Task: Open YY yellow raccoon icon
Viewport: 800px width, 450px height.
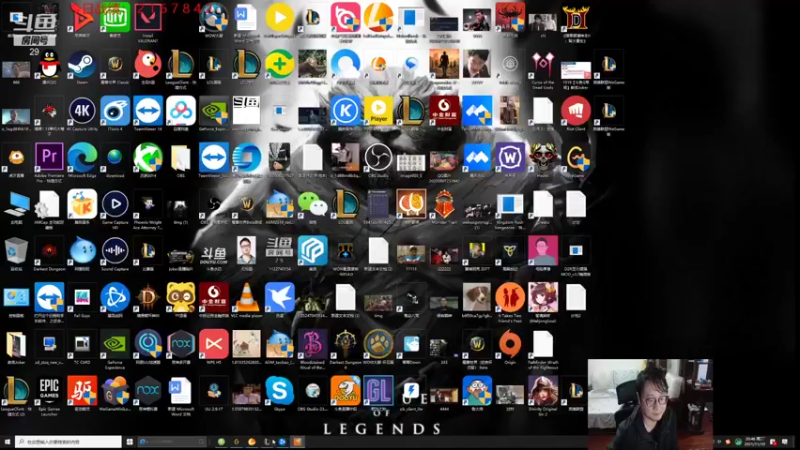Action: 181,297
